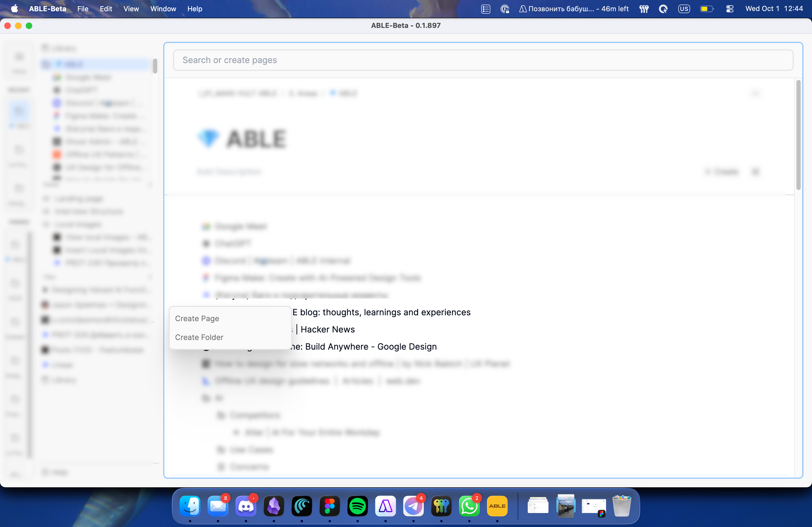Launch Discord from the Dock
This screenshot has height=527, width=812.
click(x=246, y=506)
